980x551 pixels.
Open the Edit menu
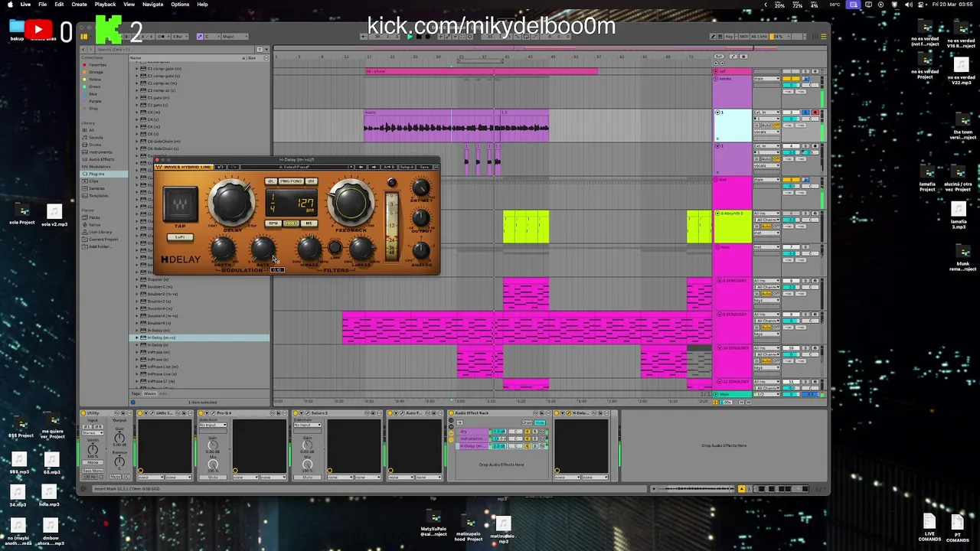coord(59,4)
